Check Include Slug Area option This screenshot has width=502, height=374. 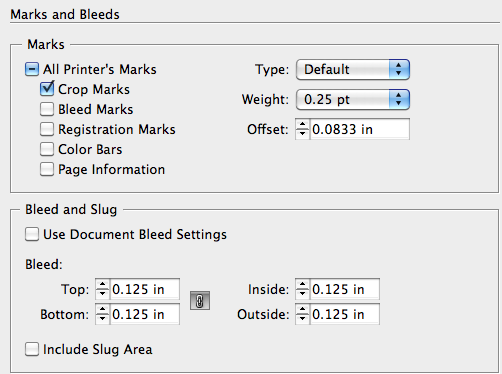pyautogui.click(x=32, y=349)
